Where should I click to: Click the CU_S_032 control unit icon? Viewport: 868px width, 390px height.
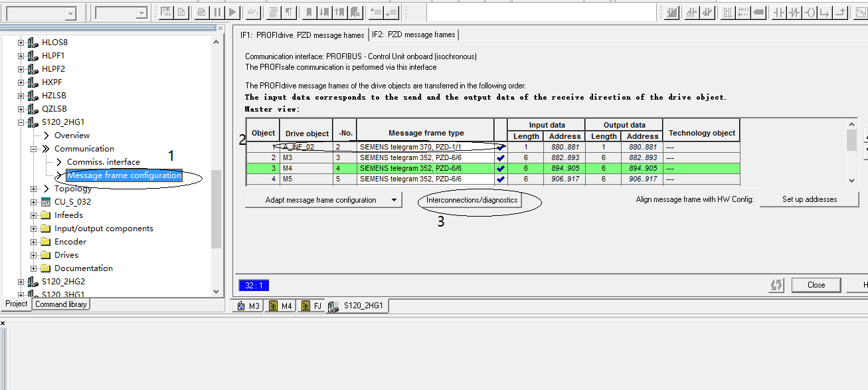click(x=46, y=202)
